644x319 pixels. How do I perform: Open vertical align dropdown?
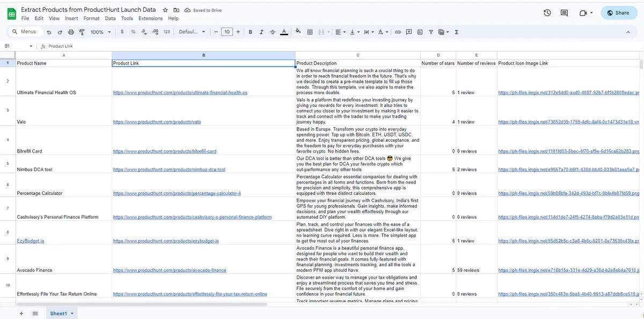pyautogui.click(x=355, y=32)
